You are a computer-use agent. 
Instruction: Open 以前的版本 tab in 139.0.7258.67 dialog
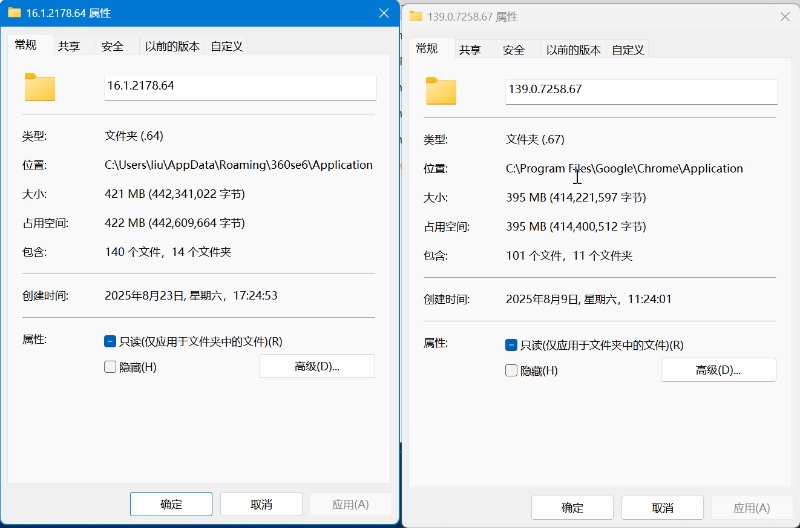point(573,50)
